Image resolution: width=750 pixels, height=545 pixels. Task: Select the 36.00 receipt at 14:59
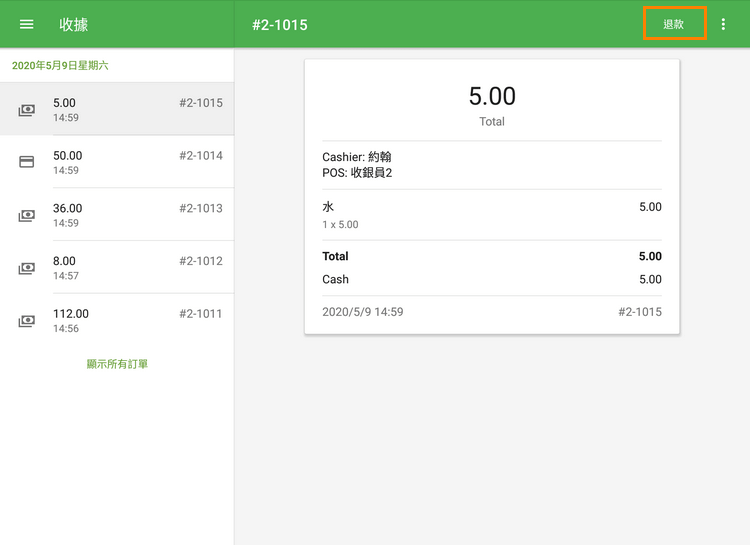coord(117,215)
